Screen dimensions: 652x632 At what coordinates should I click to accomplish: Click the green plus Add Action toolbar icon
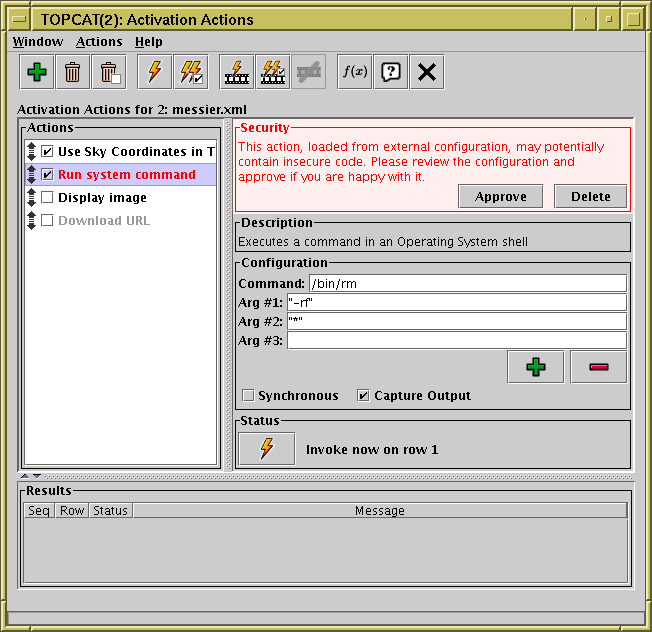pyautogui.click(x=37, y=72)
